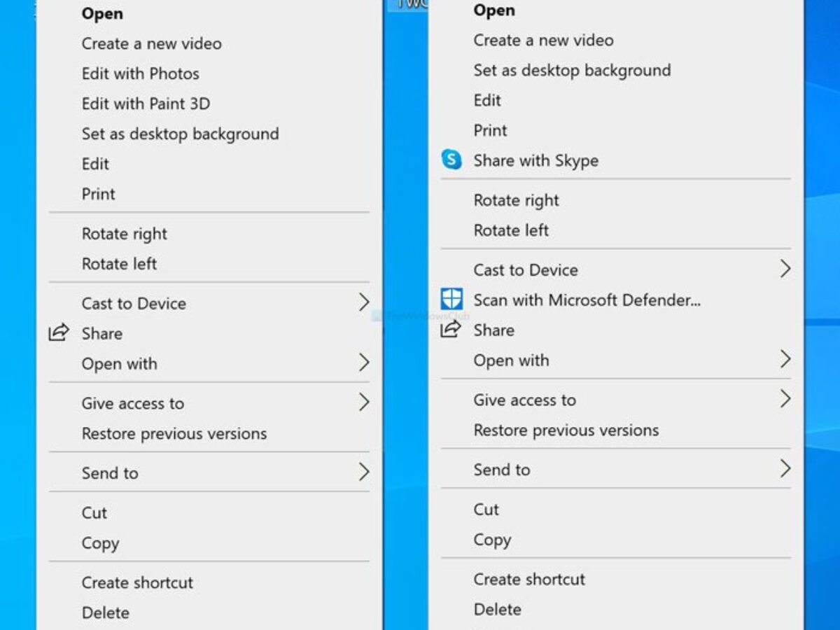Viewport: 840px width, 630px height.
Task: Select Create shortcut in the right menu
Action: (x=529, y=579)
